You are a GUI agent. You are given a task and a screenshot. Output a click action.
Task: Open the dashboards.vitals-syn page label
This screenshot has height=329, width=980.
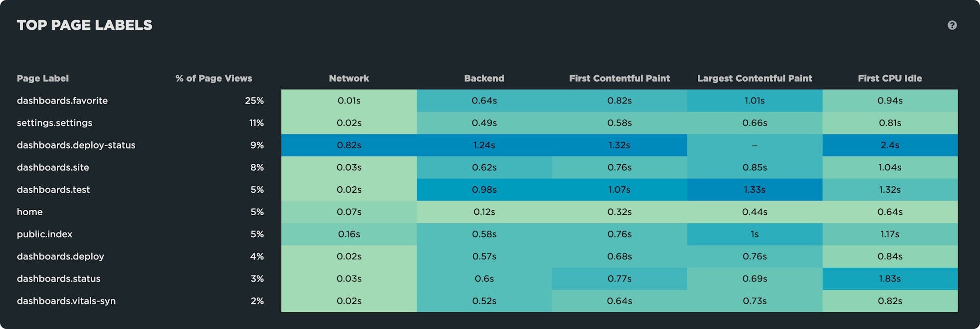(x=66, y=301)
